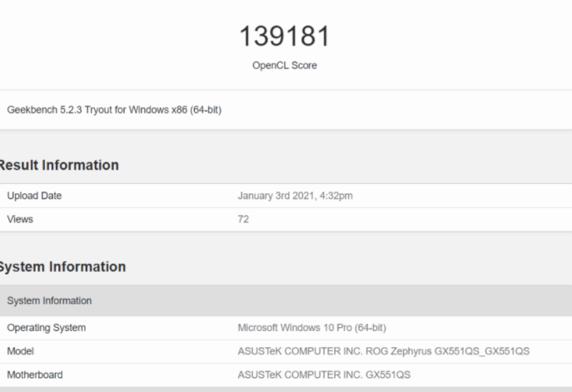Viewport: 572px width, 392px height.
Task: Click the view count value 72
Action: point(243,220)
